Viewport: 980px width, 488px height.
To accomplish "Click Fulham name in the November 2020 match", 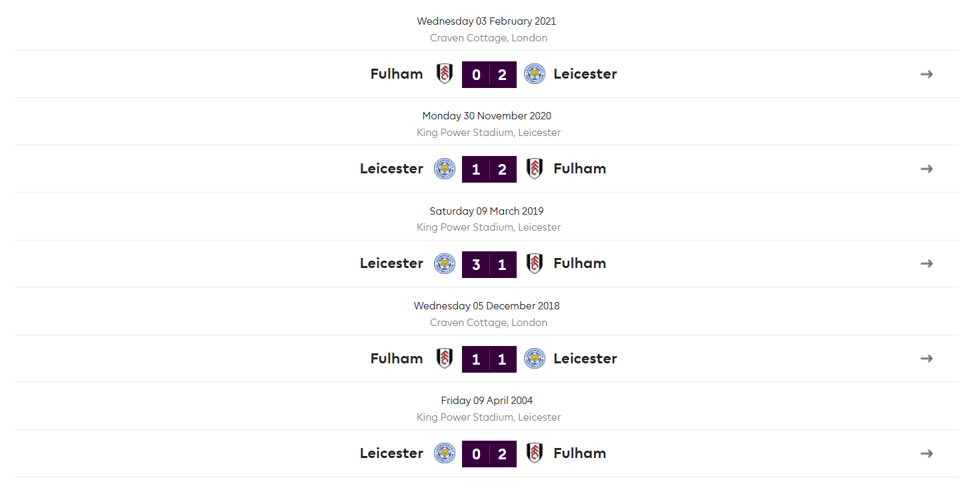I will click(x=580, y=169).
